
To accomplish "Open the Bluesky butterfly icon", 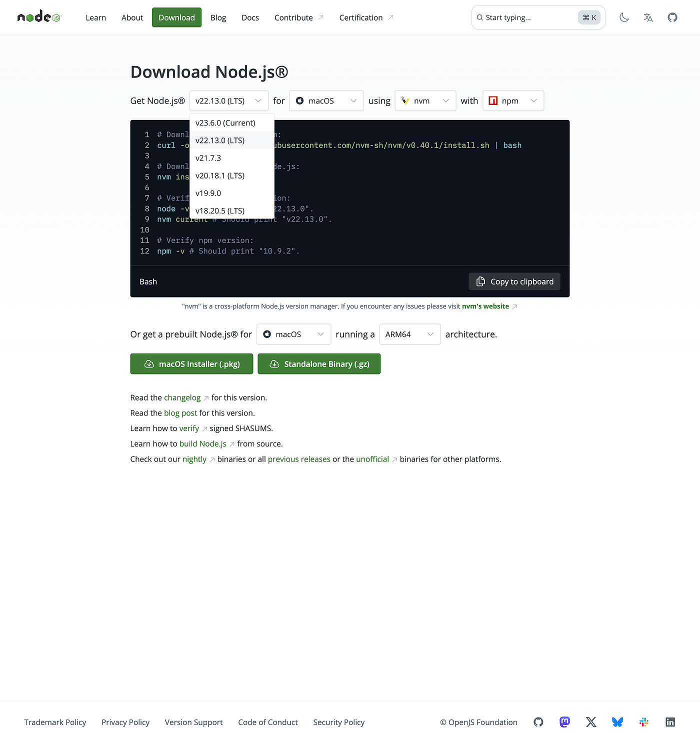I will tap(617, 722).
